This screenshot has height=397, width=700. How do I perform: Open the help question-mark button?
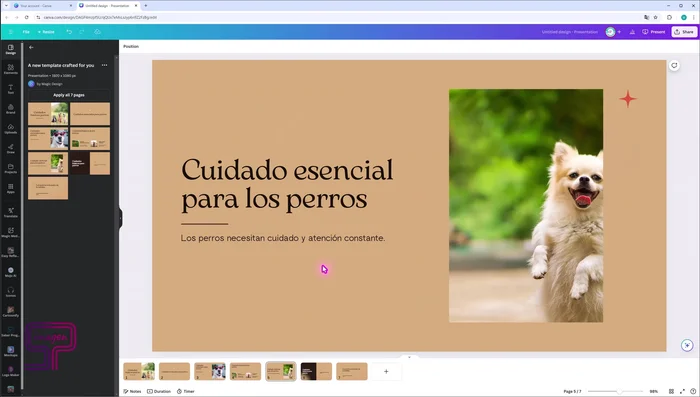[693, 391]
